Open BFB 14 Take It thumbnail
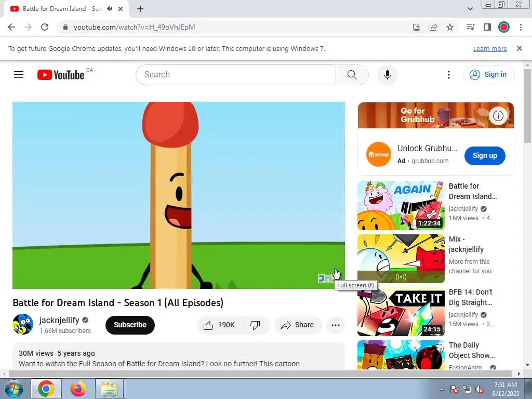This screenshot has width=532, height=399. [x=401, y=312]
